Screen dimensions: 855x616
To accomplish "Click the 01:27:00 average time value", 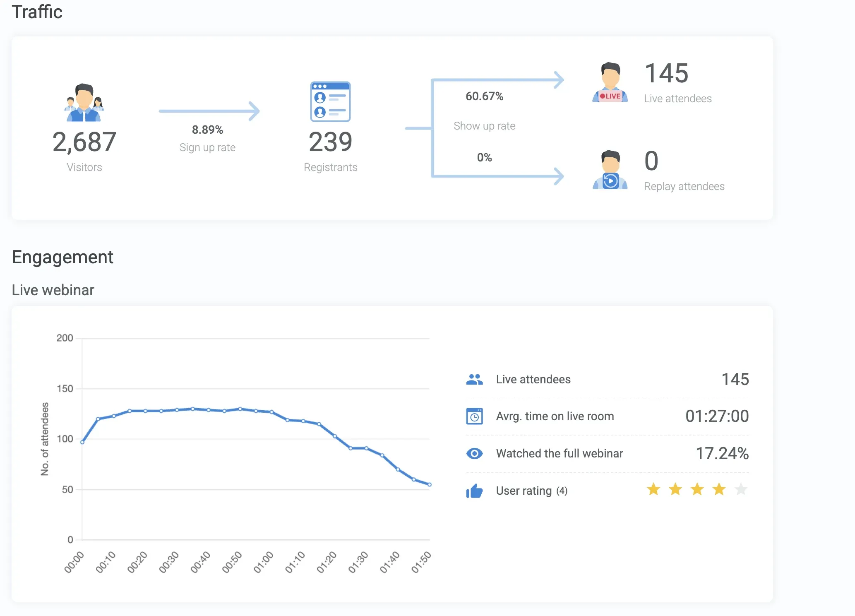I will pyautogui.click(x=717, y=416).
